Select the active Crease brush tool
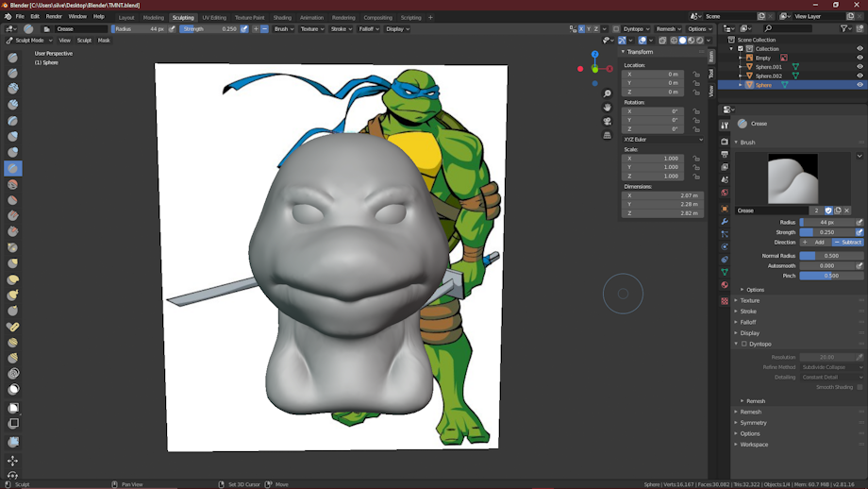Viewport: 868px width, 489px height. [12, 169]
